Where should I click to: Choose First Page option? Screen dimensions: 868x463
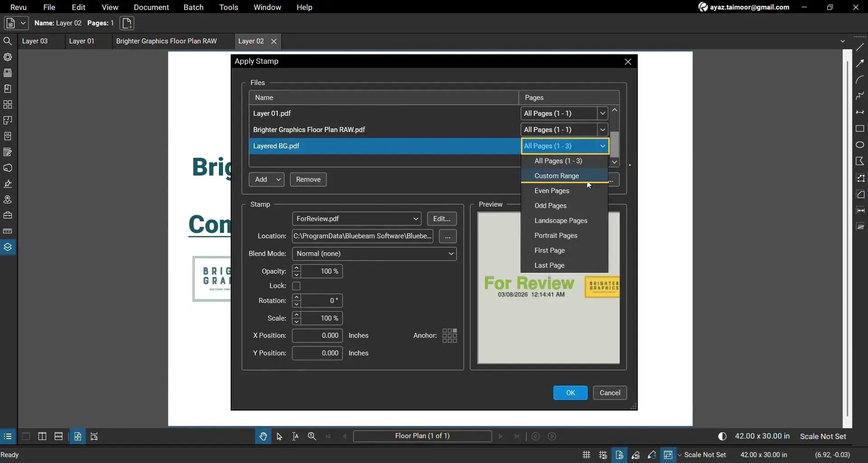coord(564,250)
